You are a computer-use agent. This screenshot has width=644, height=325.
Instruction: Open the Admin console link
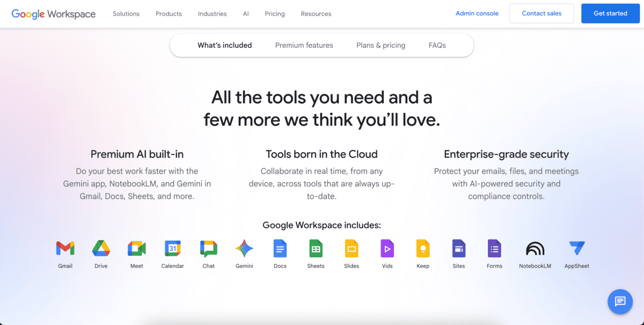(477, 13)
